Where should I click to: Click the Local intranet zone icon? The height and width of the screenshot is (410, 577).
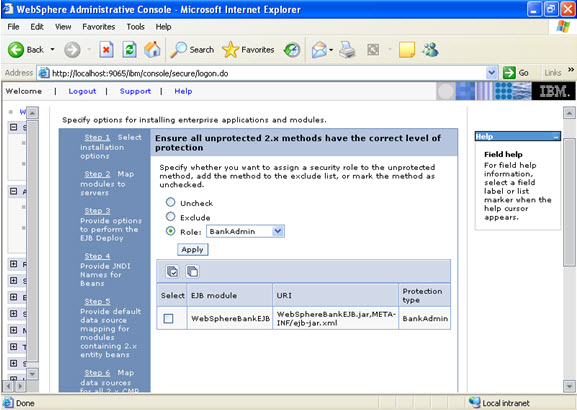pyautogui.click(x=474, y=403)
